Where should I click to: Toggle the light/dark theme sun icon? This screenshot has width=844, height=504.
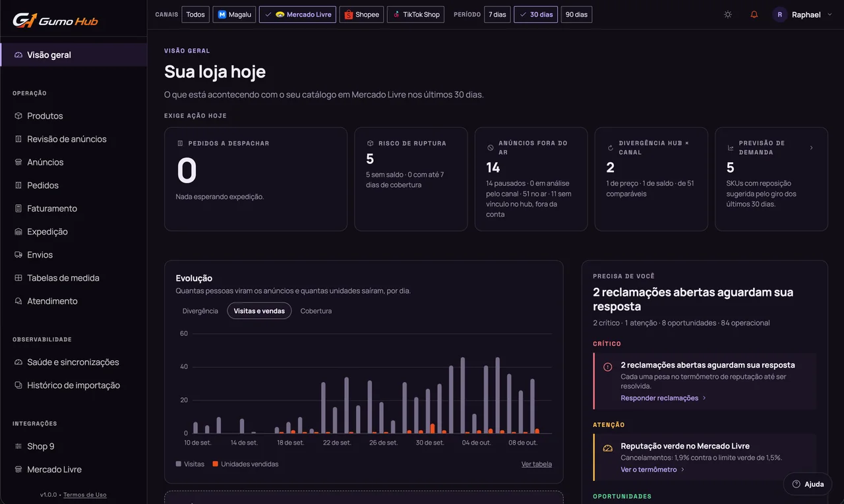[x=728, y=14]
